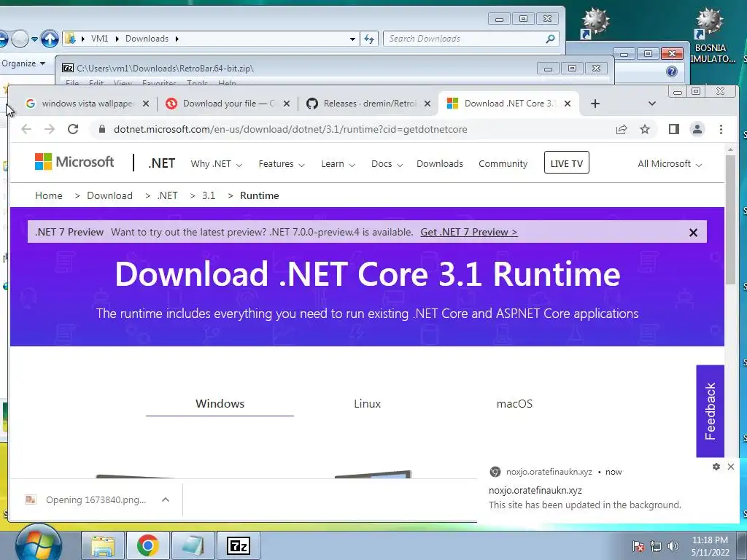Click the Explorer search magnifier icon
This screenshot has width=747, height=560.
550,39
